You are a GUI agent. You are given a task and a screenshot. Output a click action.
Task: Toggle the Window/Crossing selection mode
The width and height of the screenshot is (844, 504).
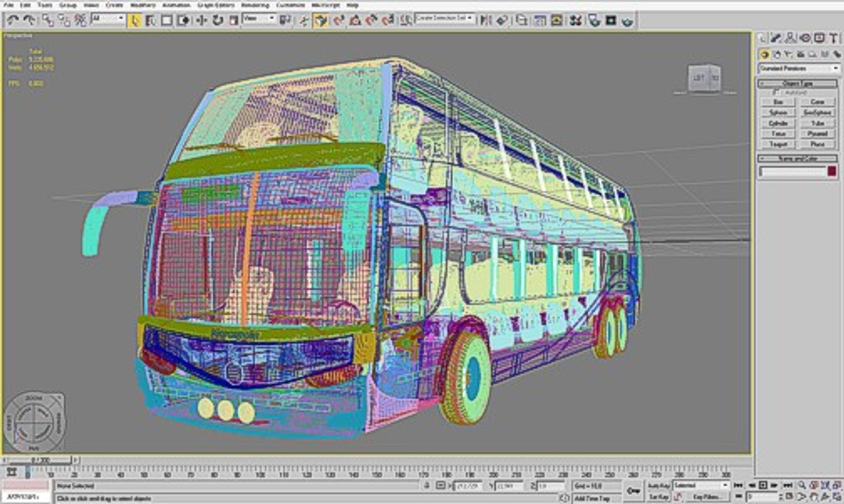(183, 20)
